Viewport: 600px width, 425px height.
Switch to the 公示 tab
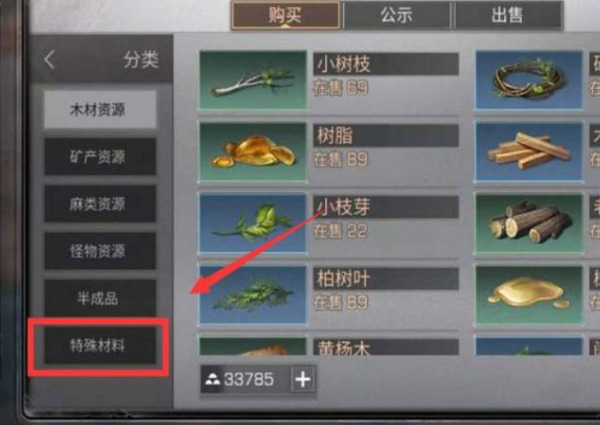[397, 15]
